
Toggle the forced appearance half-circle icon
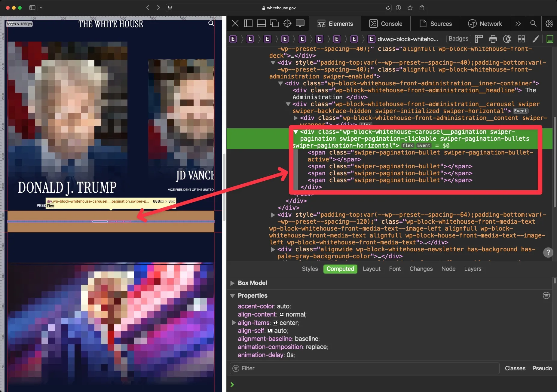pyautogui.click(x=507, y=39)
